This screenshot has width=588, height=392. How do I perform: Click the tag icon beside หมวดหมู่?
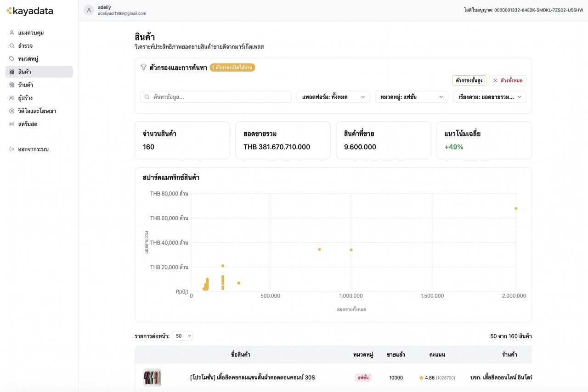[12, 59]
